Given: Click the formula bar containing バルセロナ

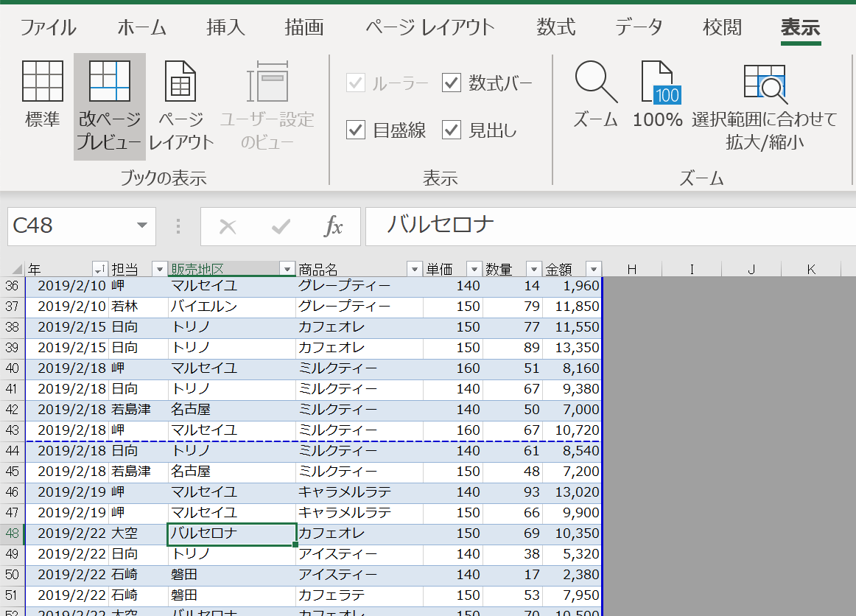Looking at the screenshot, I should pyautogui.click(x=611, y=226).
